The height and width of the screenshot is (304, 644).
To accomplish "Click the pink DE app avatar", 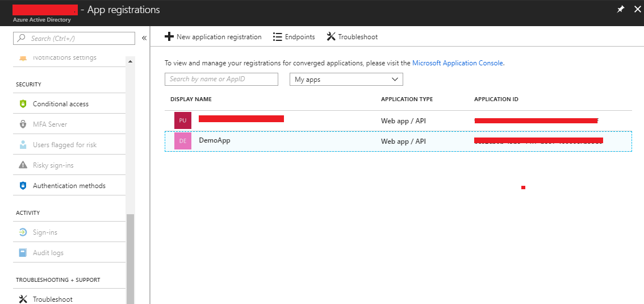I will click(183, 141).
